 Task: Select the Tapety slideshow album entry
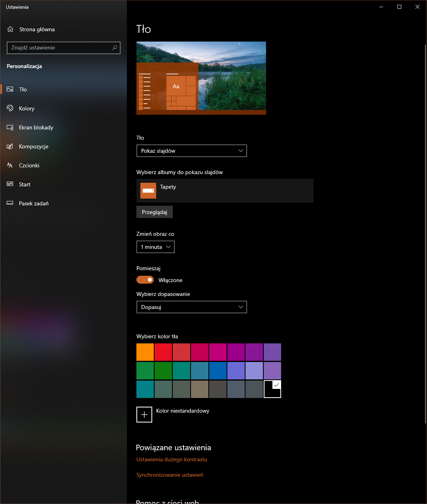pos(225,191)
